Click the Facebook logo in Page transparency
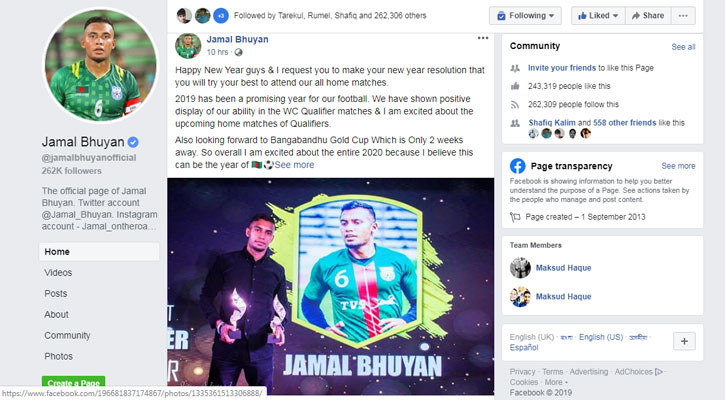 click(517, 166)
